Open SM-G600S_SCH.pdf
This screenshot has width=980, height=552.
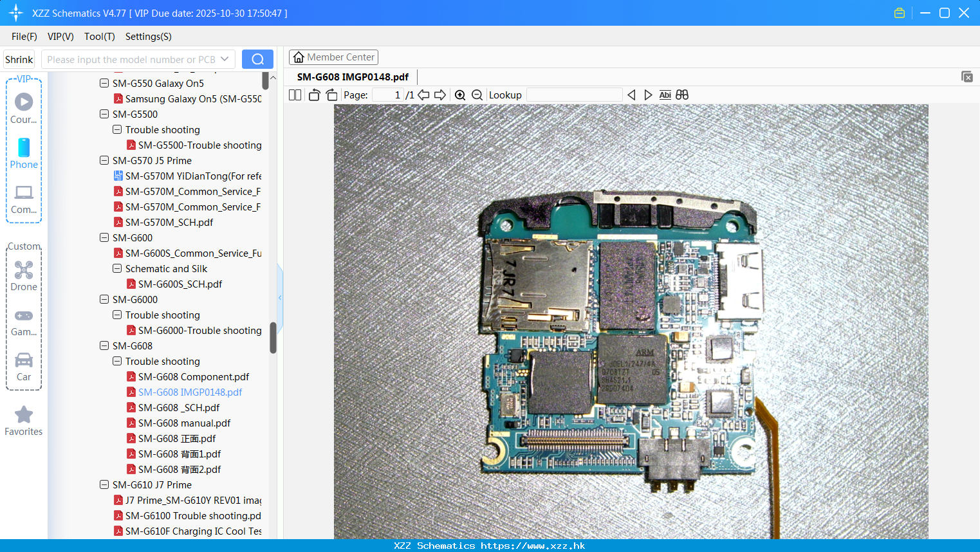click(180, 284)
